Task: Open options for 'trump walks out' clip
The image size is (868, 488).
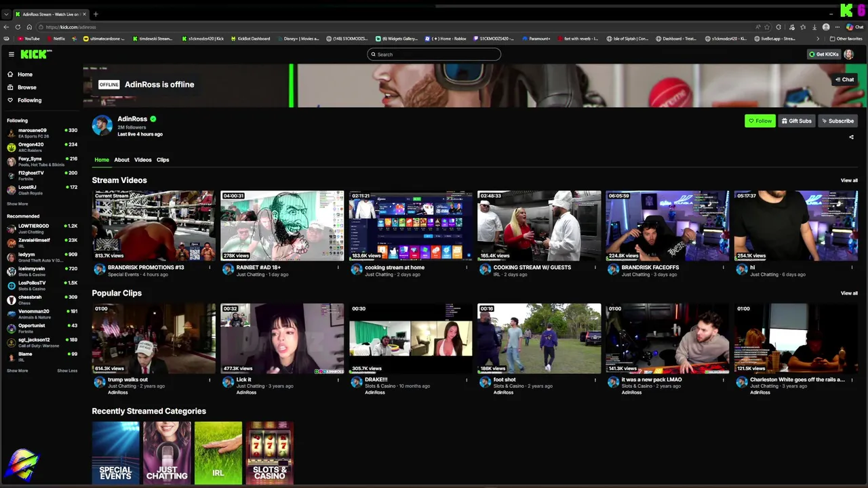Action: coord(210,380)
